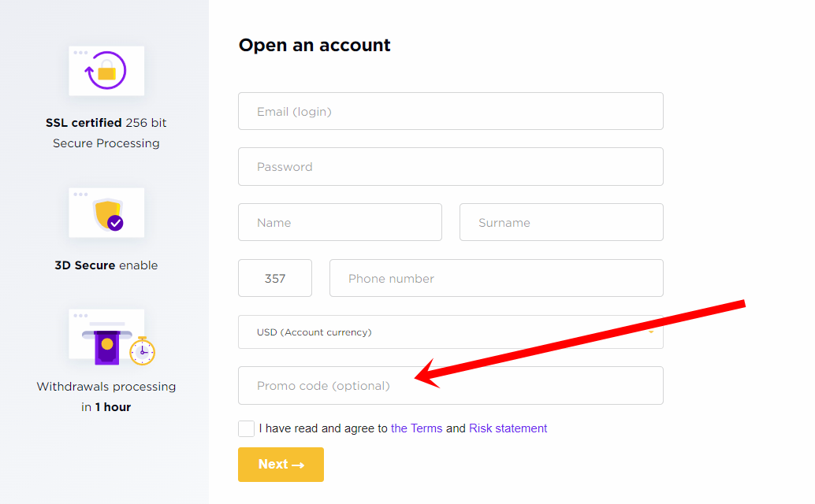Open the country dialing code selector showing 357
815x504 pixels.
click(x=274, y=278)
